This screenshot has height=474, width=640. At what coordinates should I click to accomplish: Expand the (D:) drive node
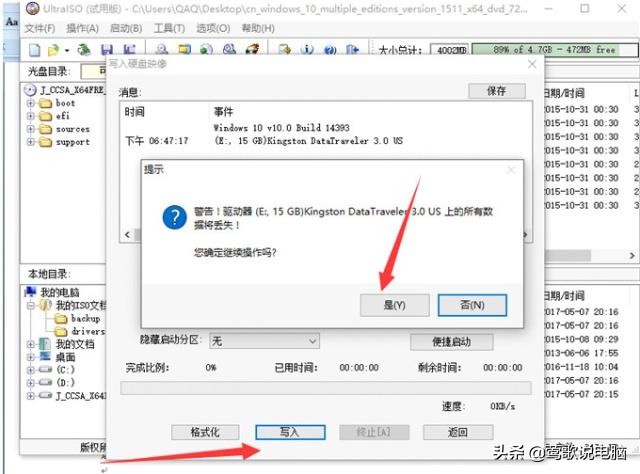[31, 383]
